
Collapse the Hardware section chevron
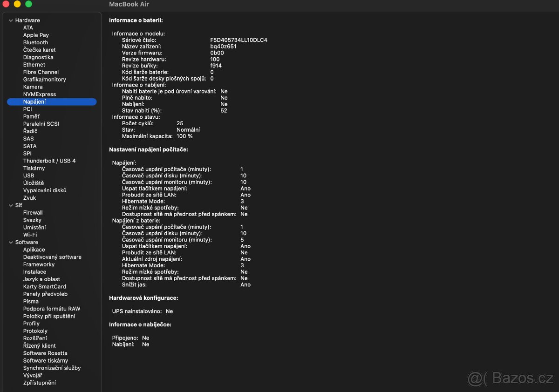(x=11, y=20)
